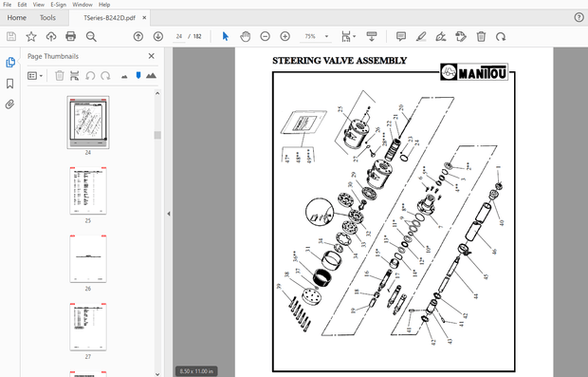Open the Bookmarks panel in sidebar
588x377 pixels.
point(10,84)
